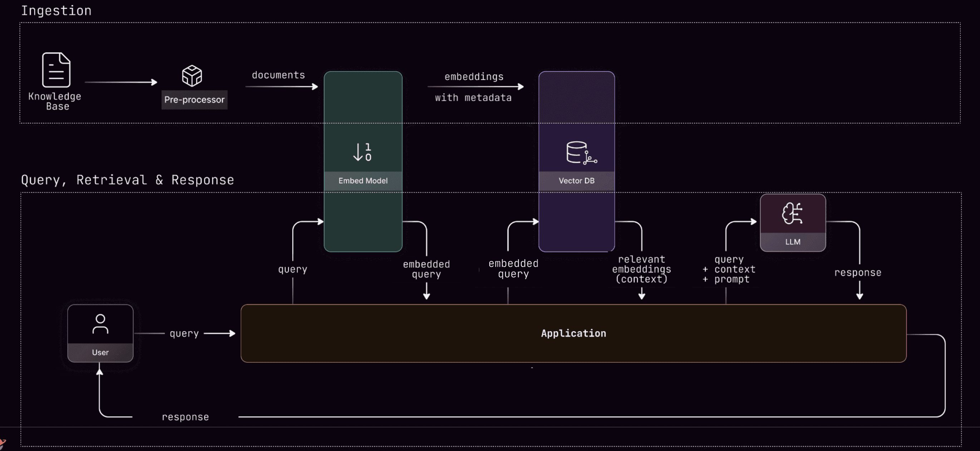Viewport: 980px width, 451px height.
Task: Click the User person icon
Action: (x=100, y=324)
